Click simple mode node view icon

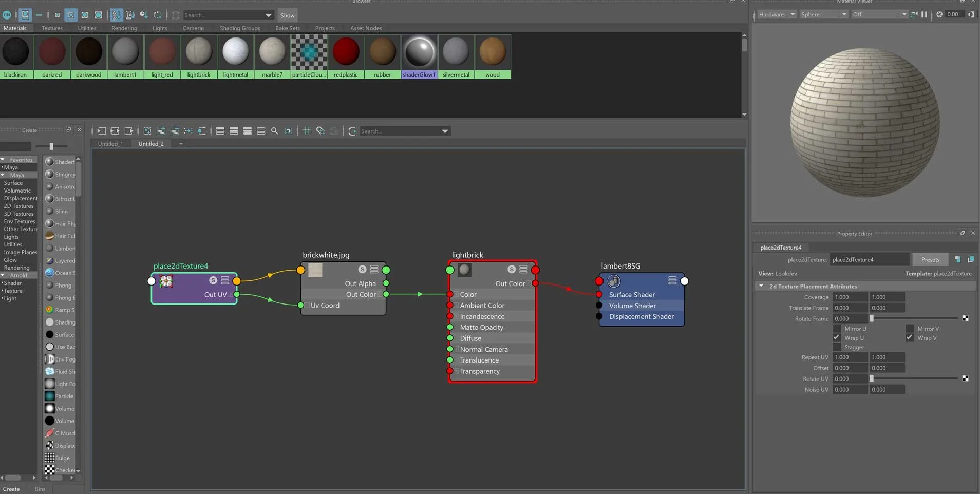220,131
